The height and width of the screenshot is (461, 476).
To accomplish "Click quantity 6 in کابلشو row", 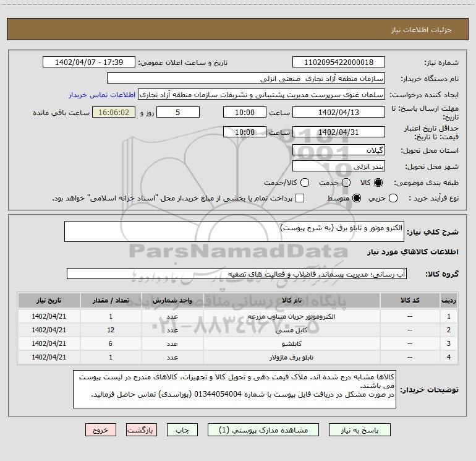I will [111, 343].
